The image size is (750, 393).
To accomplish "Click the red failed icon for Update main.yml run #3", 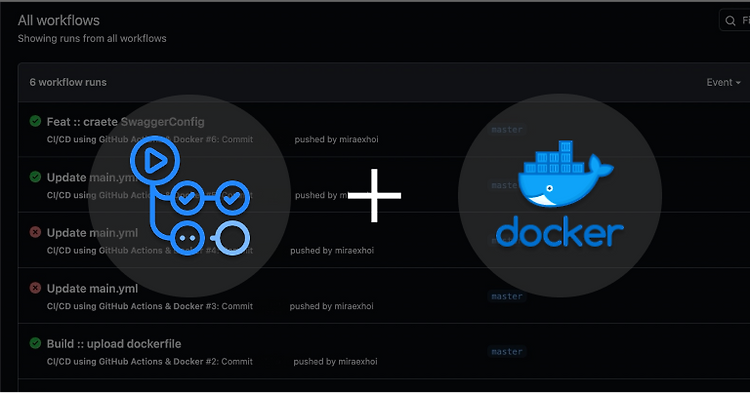I will [x=35, y=288].
